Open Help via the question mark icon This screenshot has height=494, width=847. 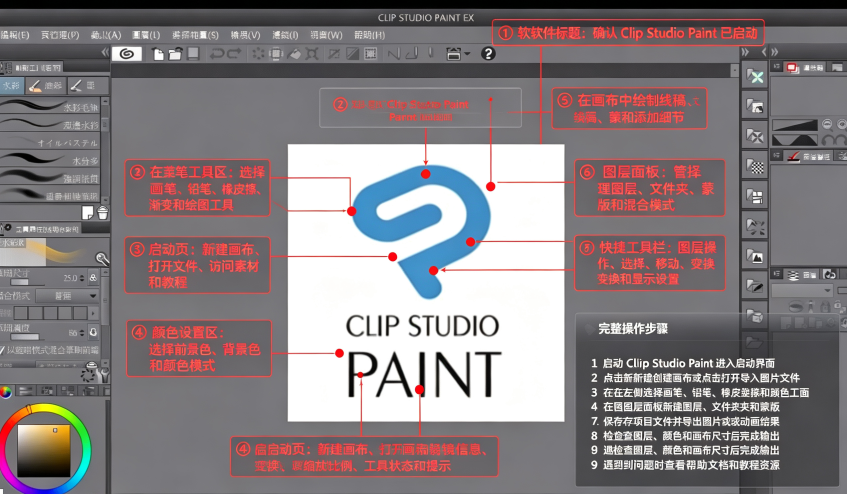[x=488, y=53]
